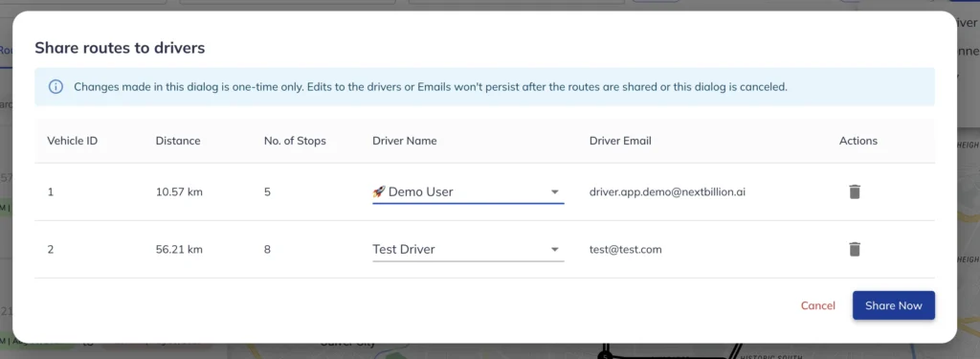
Task: Click the stops count 8 cell
Action: click(268, 250)
